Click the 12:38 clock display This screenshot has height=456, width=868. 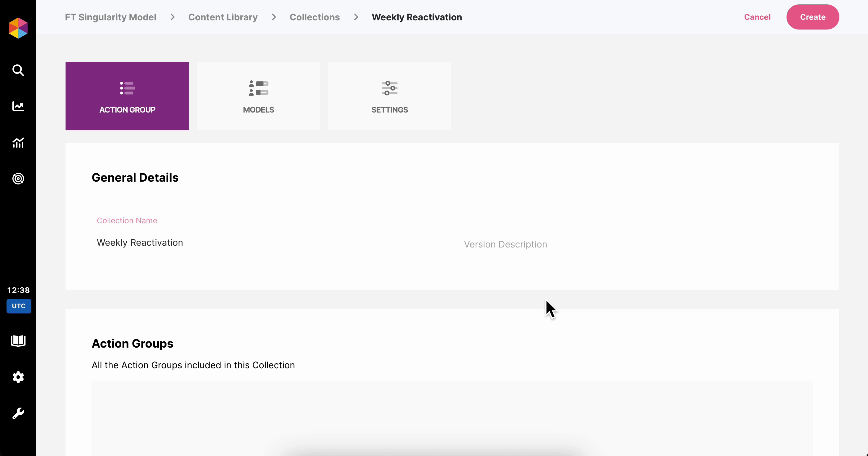pyautogui.click(x=19, y=290)
